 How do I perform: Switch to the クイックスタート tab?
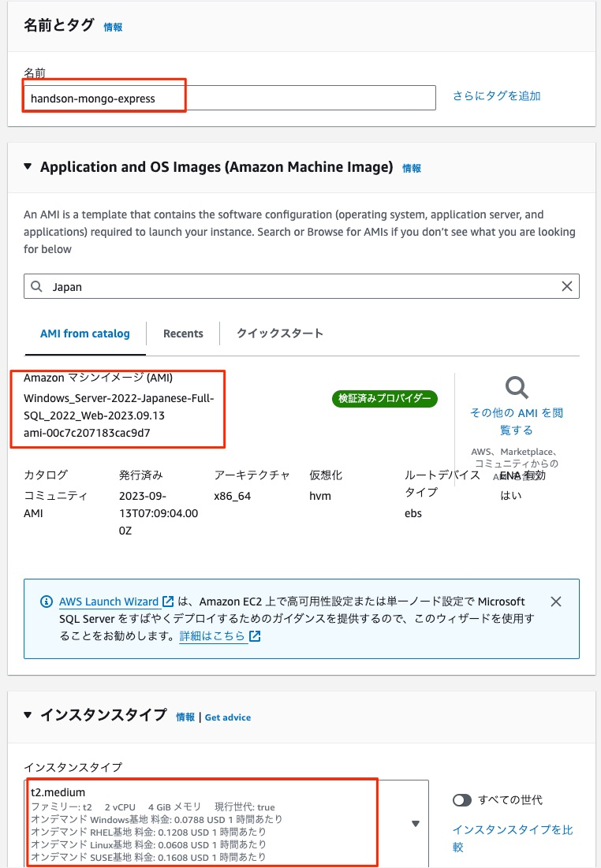[x=280, y=333]
